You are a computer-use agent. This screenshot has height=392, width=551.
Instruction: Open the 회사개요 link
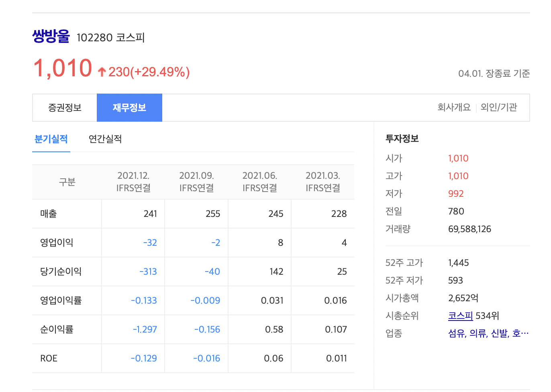click(454, 107)
